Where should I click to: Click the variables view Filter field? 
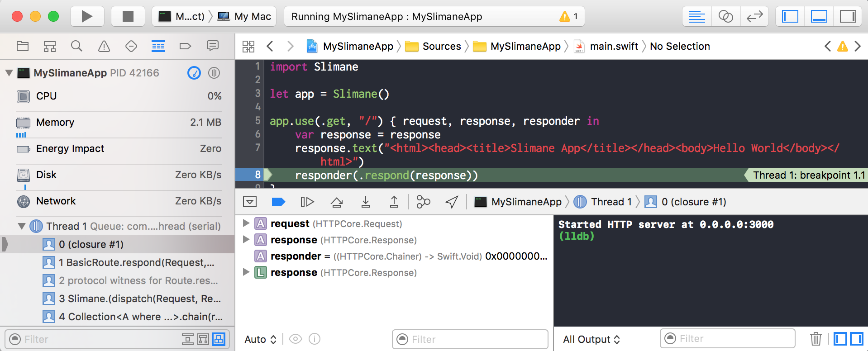coord(470,339)
